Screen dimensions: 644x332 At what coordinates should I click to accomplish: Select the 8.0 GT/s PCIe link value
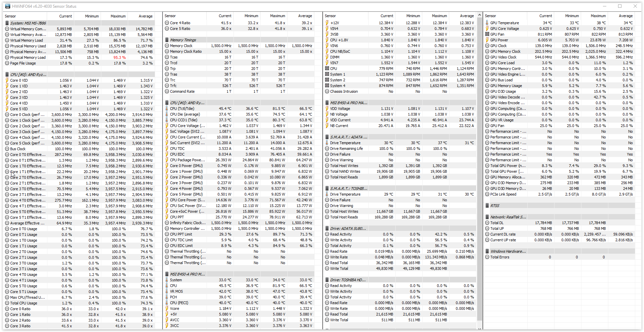coord(599,194)
